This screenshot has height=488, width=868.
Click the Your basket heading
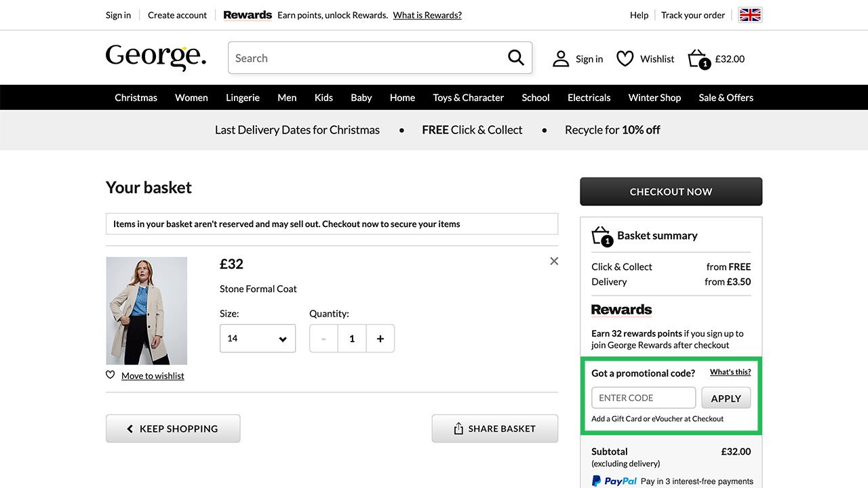(x=149, y=188)
